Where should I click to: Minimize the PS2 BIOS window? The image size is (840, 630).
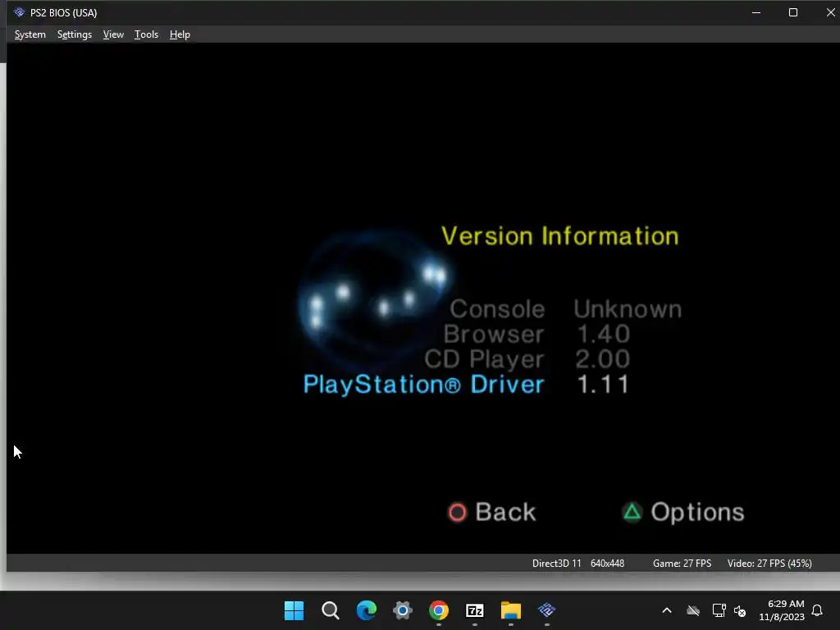[756, 12]
